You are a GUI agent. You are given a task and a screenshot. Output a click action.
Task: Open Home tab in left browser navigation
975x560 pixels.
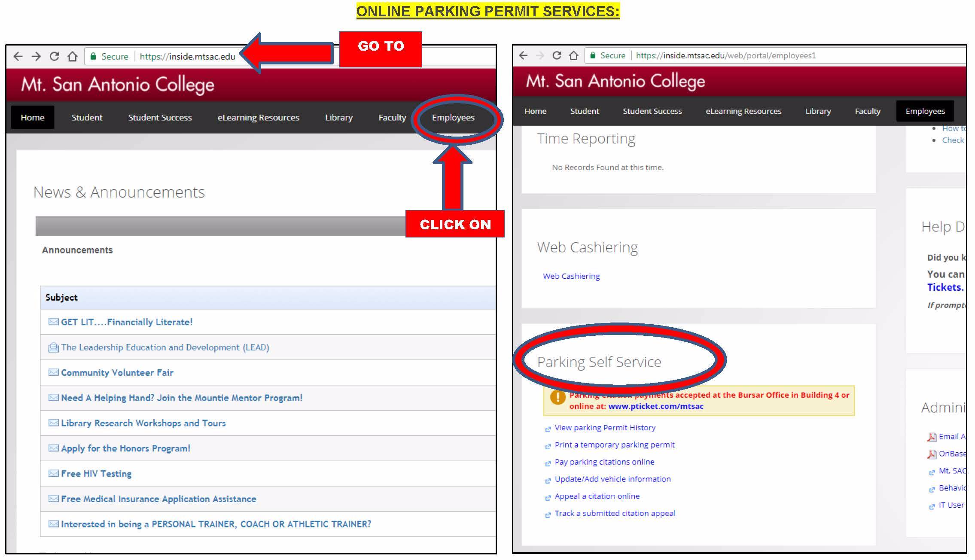click(x=33, y=117)
